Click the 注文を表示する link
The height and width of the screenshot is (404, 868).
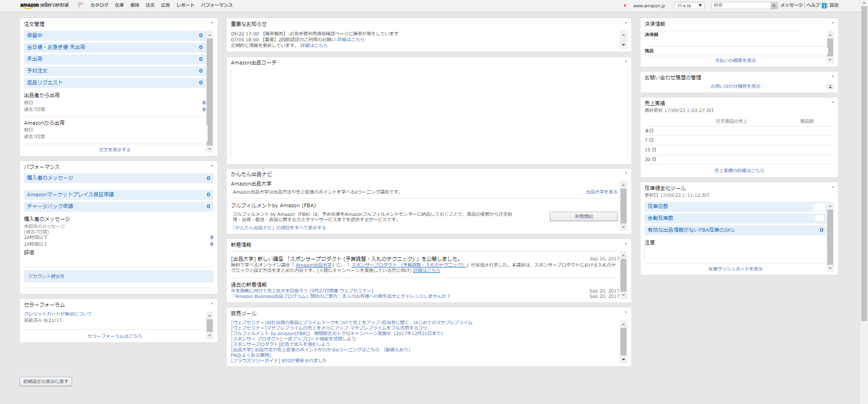pyautogui.click(x=115, y=150)
